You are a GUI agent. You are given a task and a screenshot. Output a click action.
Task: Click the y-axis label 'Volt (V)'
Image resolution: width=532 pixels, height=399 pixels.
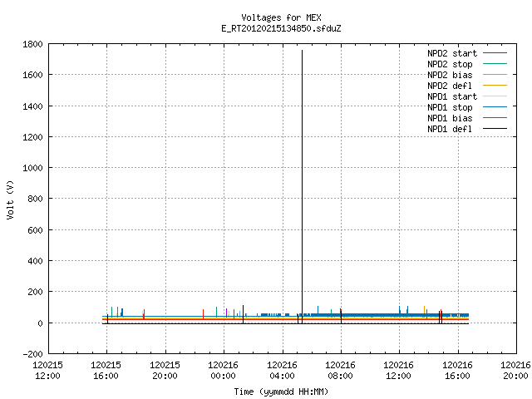tap(10, 199)
